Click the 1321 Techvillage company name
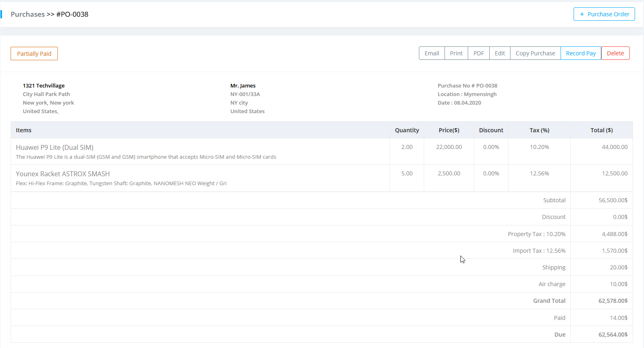The image size is (644, 348). [x=44, y=85]
